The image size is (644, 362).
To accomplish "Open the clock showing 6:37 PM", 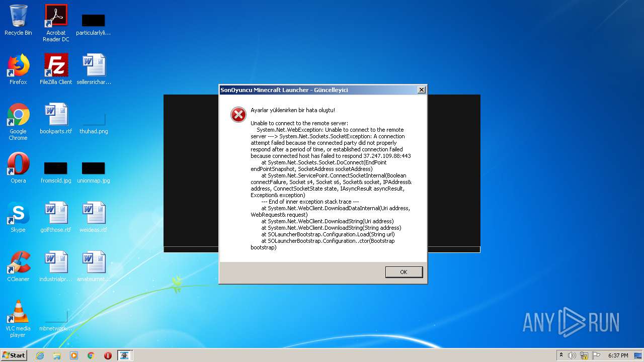I will (618, 355).
